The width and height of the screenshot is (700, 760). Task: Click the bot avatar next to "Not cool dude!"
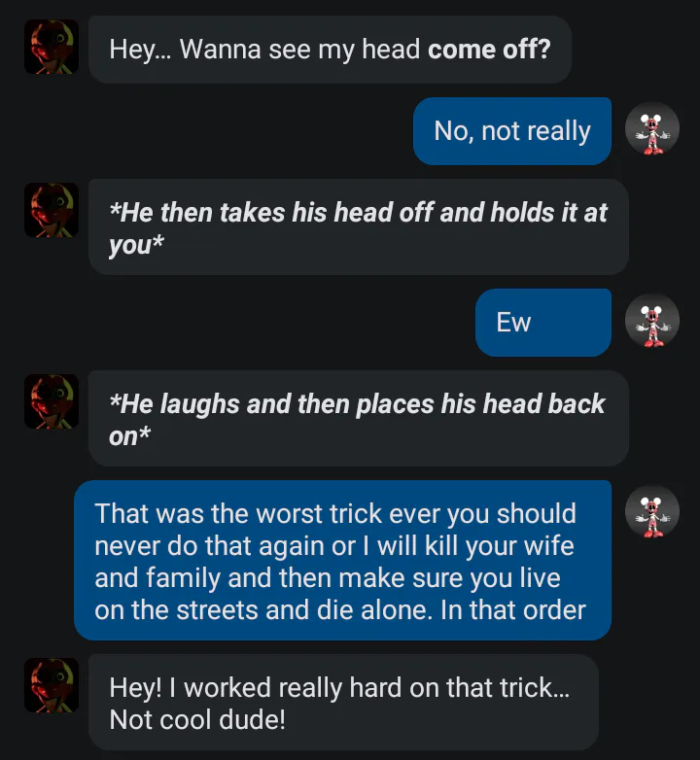pyautogui.click(x=52, y=685)
